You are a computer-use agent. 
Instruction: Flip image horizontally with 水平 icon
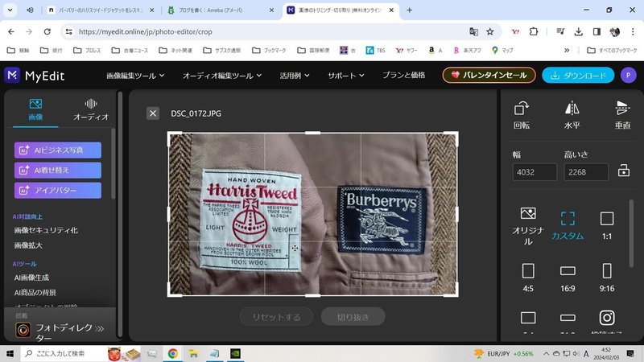point(572,109)
